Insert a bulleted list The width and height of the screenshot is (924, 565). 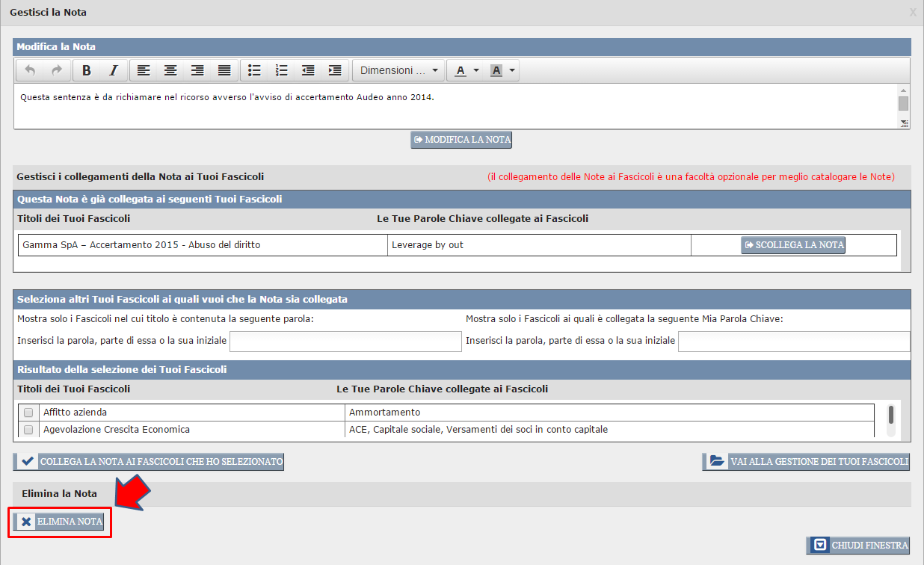coord(254,70)
